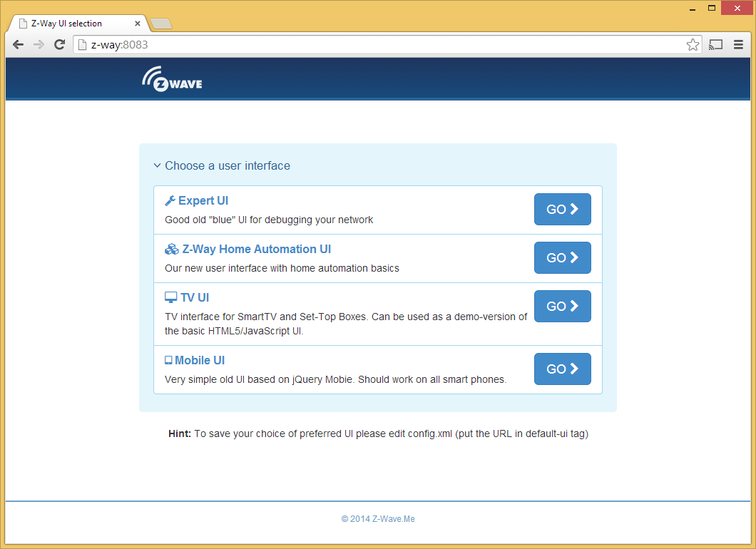
Task: Open the TV UI title link
Action: (195, 298)
